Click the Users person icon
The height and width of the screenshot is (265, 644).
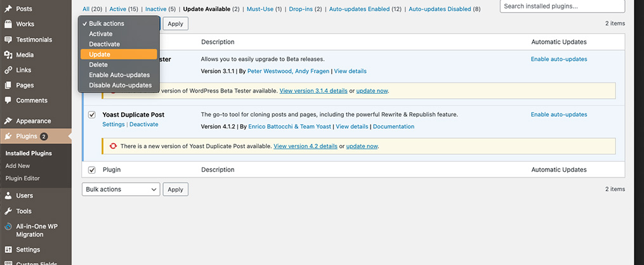[8, 196]
